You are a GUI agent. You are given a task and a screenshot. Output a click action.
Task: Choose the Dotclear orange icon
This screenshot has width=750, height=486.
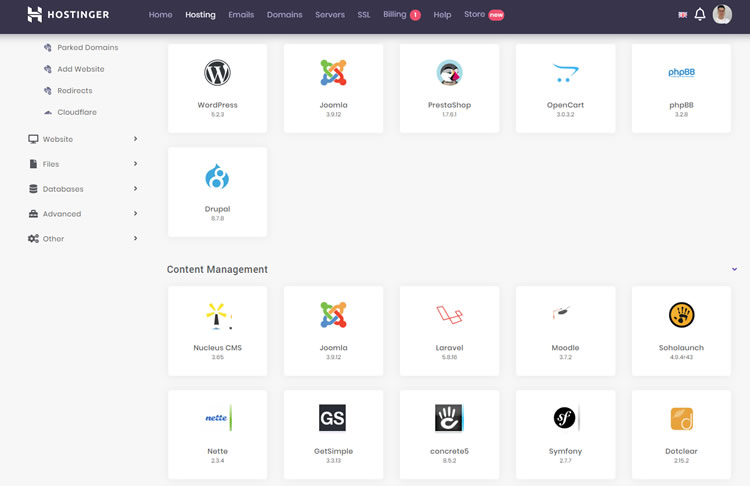pyautogui.click(x=681, y=419)
